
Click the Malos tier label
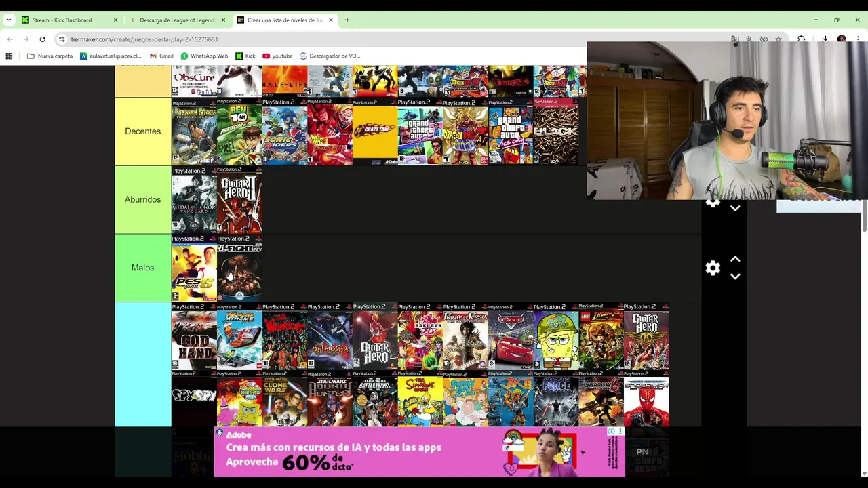(x=142, y=268)
